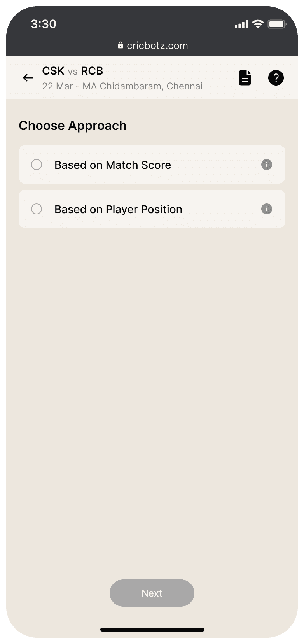Screen dimensions: 304x644
Task: Tap the battery status icon
Action: (x=277, y=24)
